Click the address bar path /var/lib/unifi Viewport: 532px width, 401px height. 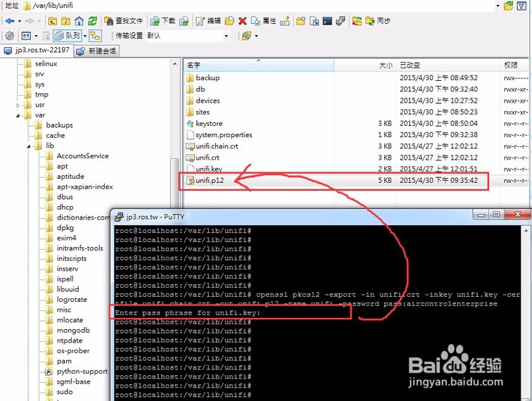click(x=53, y=6)
